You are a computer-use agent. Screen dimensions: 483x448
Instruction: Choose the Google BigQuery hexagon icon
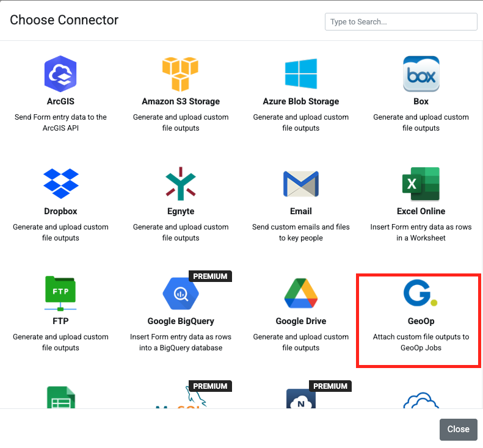[181, 294]
